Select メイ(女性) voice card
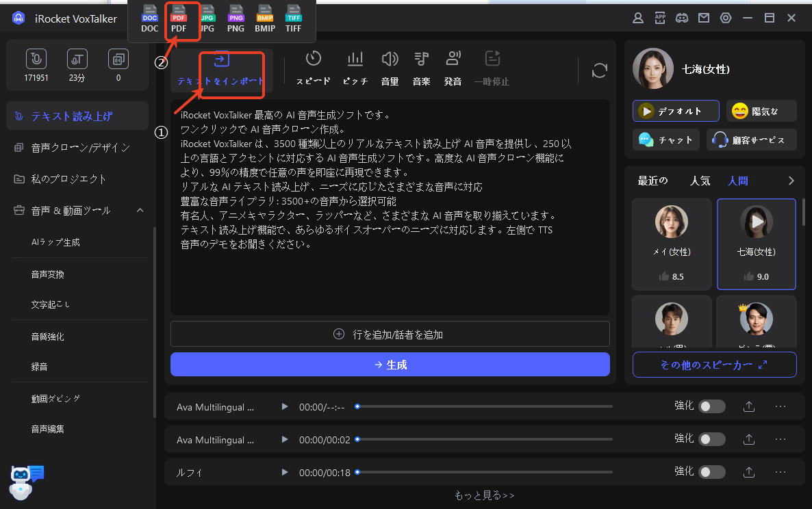 672,244
